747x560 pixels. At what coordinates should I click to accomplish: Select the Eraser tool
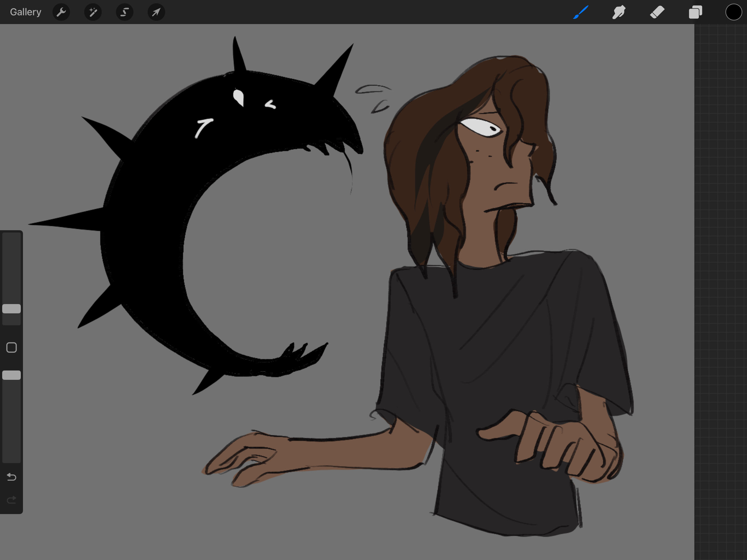[657, 13]
